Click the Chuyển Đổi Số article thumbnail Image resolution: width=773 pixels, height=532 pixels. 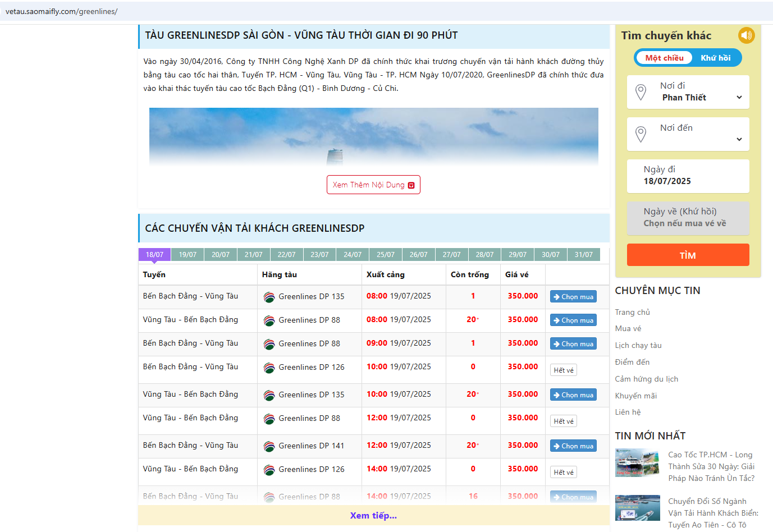pos(637,508)
